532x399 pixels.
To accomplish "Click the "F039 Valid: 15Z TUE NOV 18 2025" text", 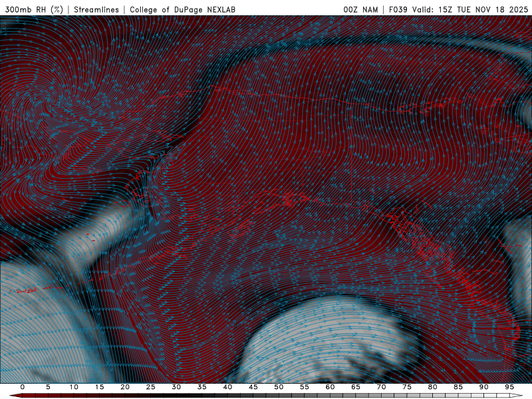I will [x=458, y=9].
